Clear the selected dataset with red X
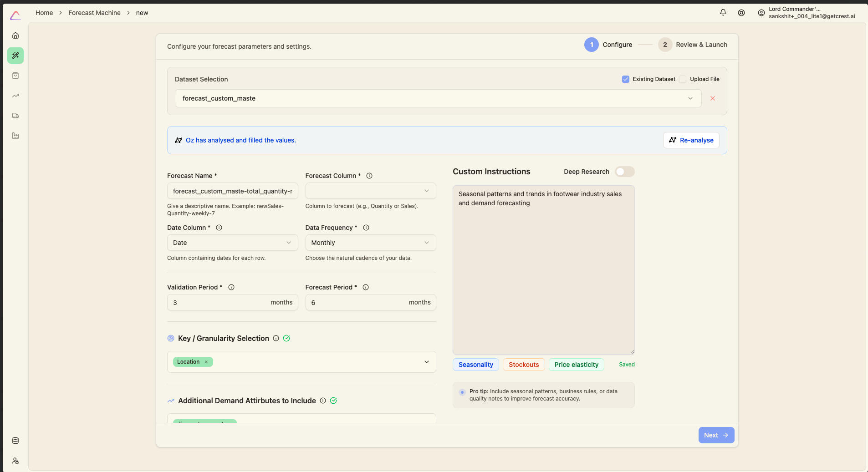 (x=713, y=98)
